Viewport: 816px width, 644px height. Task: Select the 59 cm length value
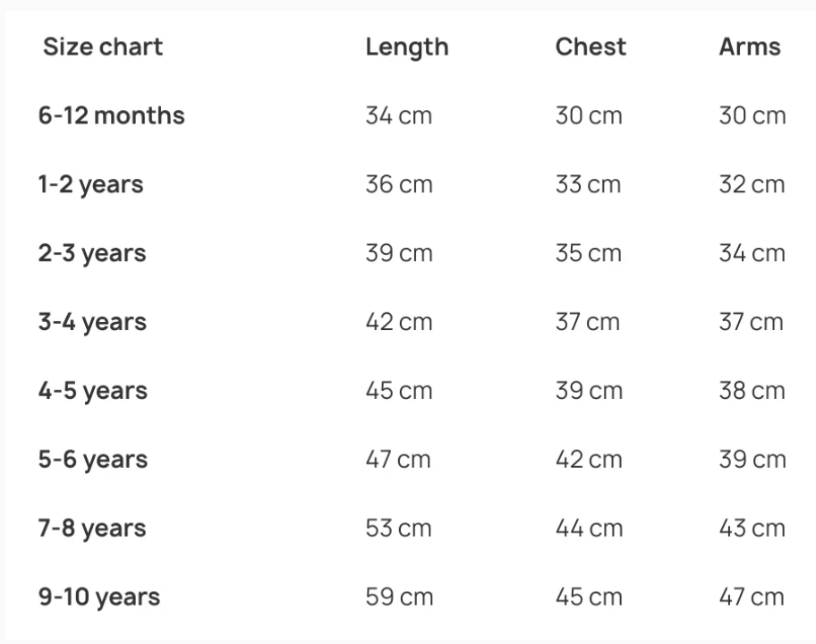[x=398, y=597]
